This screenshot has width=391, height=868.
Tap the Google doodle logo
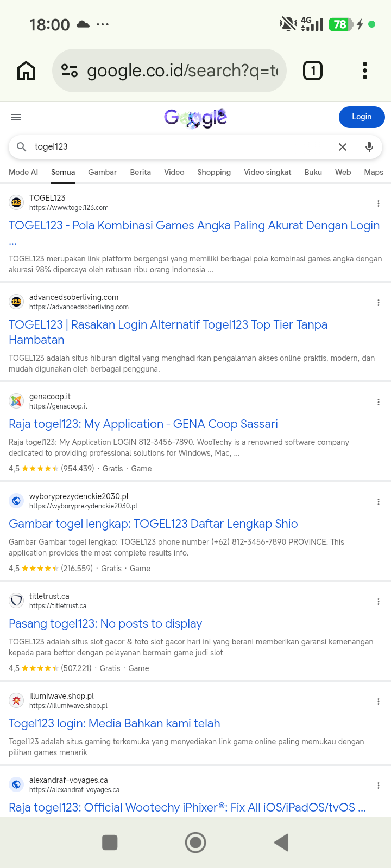pyautogui.click(x=195, y=118)
